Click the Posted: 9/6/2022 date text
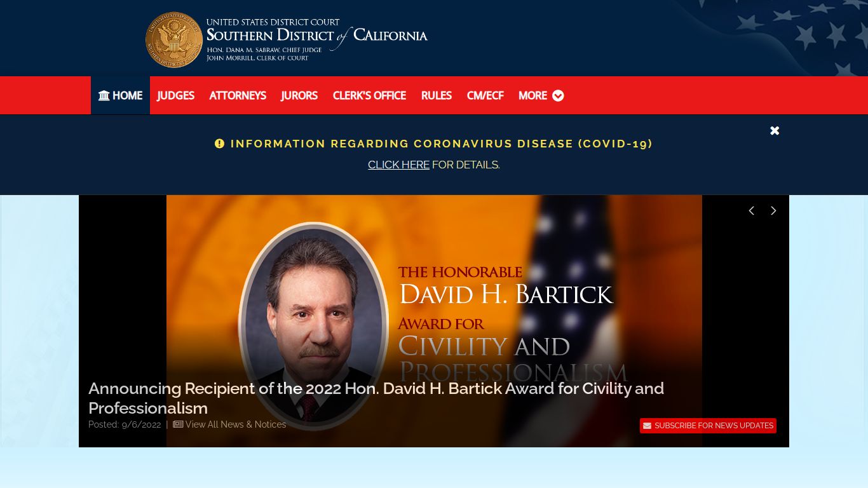 tap(125, 424)
